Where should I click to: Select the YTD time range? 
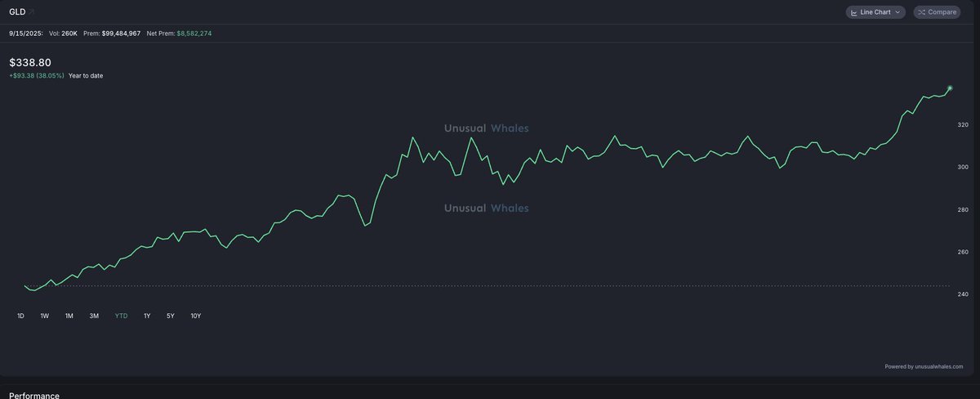click(121, 316)
